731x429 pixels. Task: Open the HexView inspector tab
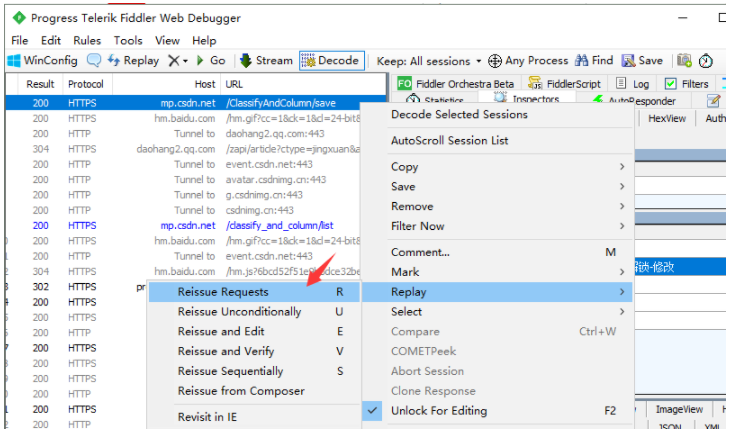coord(667,118)
